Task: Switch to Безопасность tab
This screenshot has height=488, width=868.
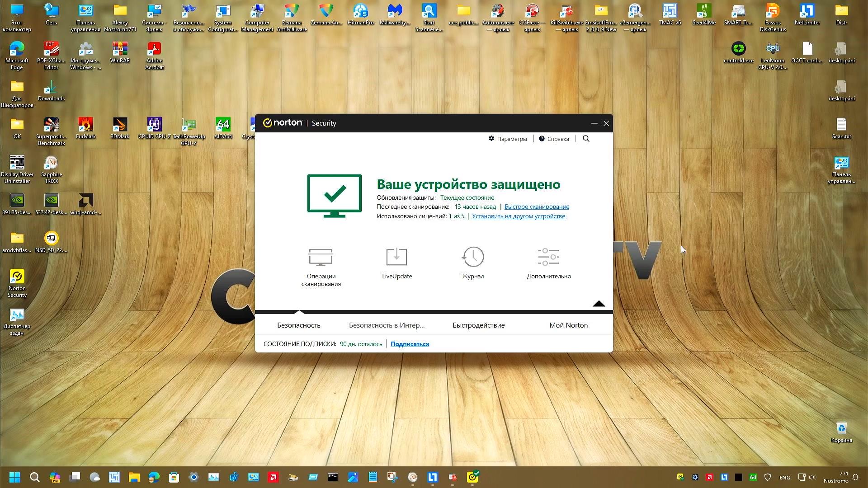Action: click(x=299, y=325)
